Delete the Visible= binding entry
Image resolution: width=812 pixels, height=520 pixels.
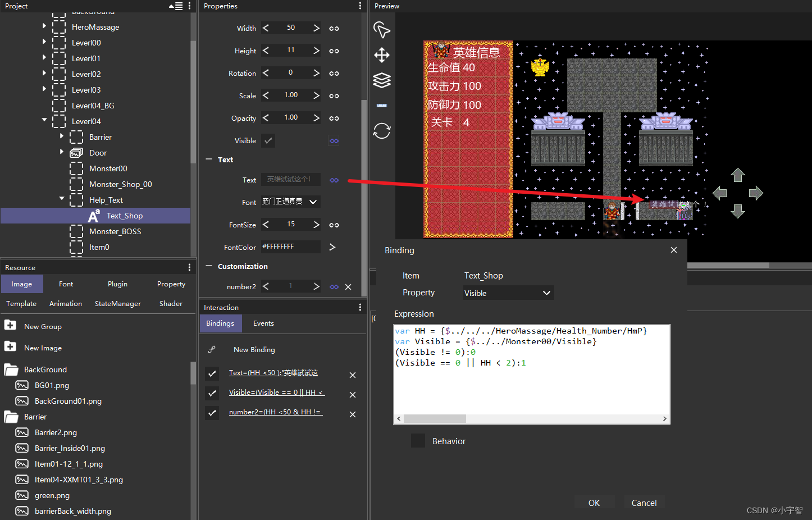pos(353,394)
